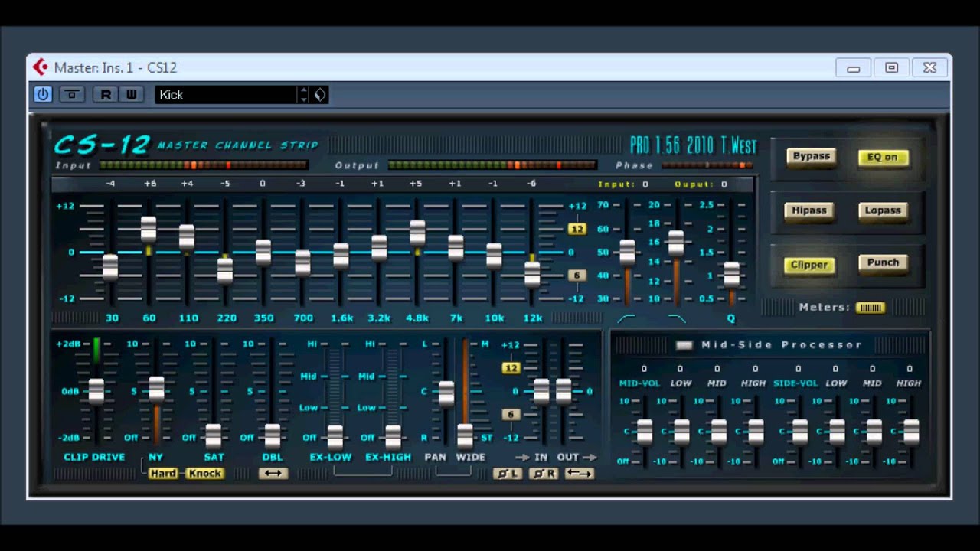Click the SIDE-VOL fader

pos(799,432)
